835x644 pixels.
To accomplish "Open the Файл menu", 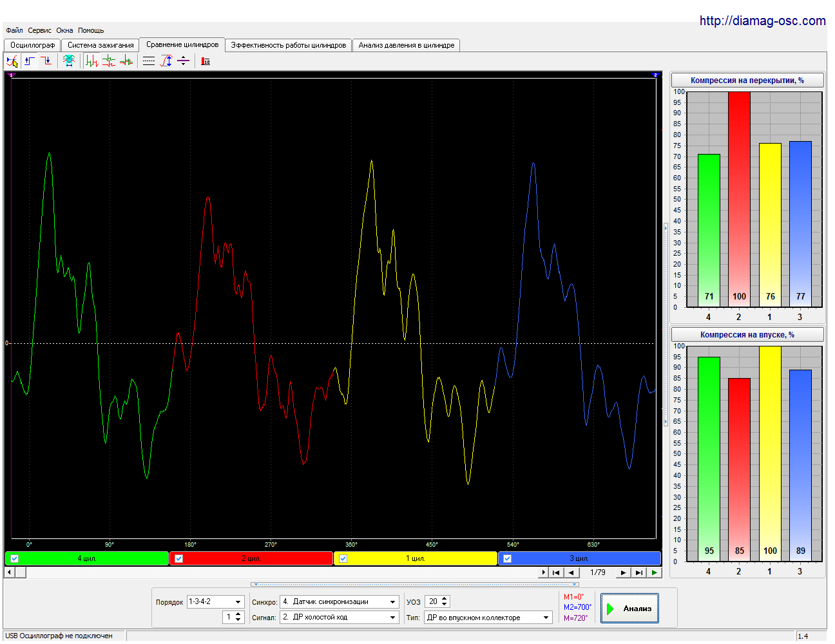I will click(x=14, y=30).
